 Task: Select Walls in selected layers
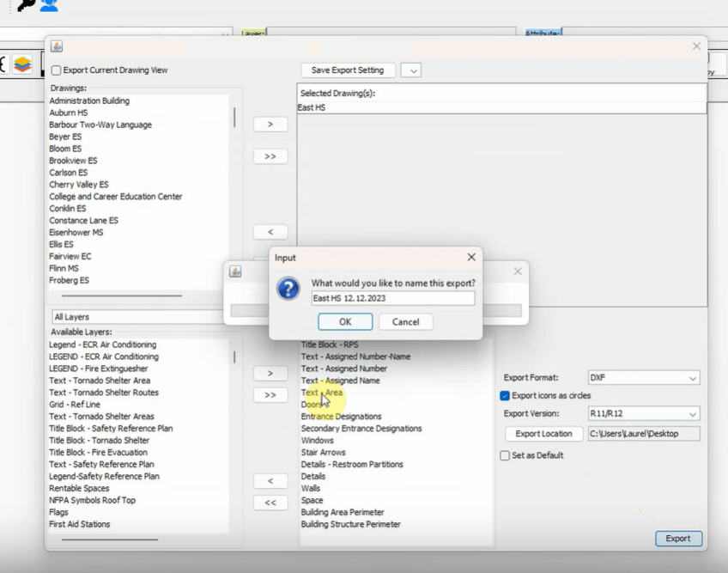[x=311, y=489]
